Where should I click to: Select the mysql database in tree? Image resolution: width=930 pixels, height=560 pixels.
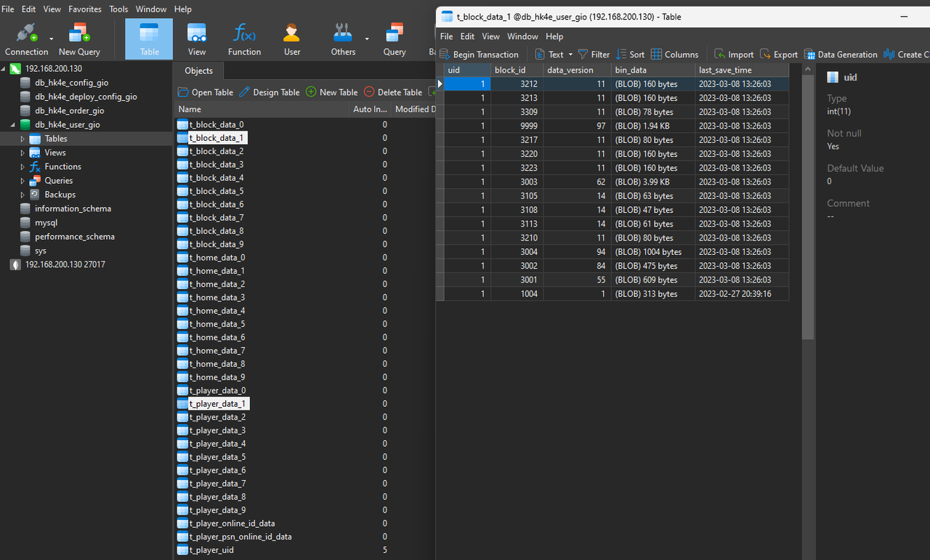(x=46, y=222)
